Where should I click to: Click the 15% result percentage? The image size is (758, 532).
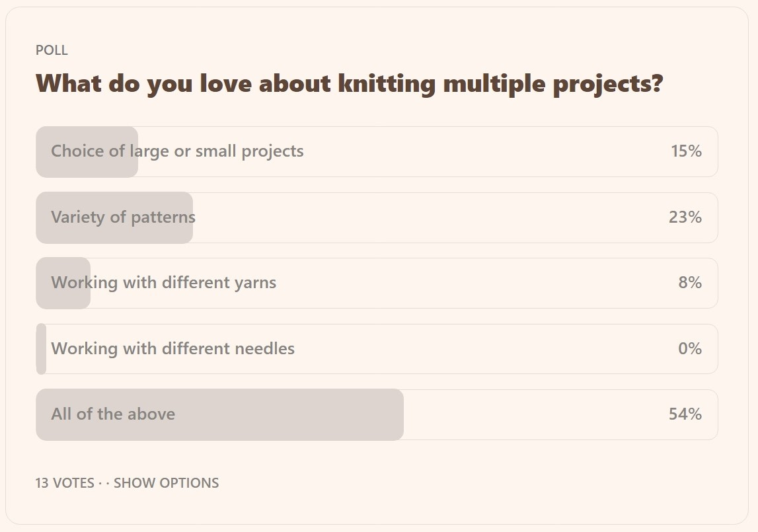(x=686, y=151)
